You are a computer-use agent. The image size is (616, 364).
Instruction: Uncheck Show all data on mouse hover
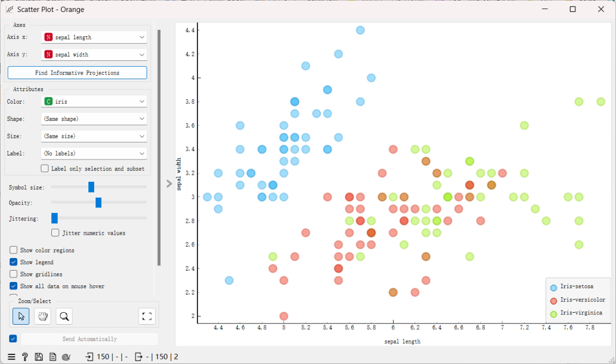pyautogui.click(x=13, y=286)
